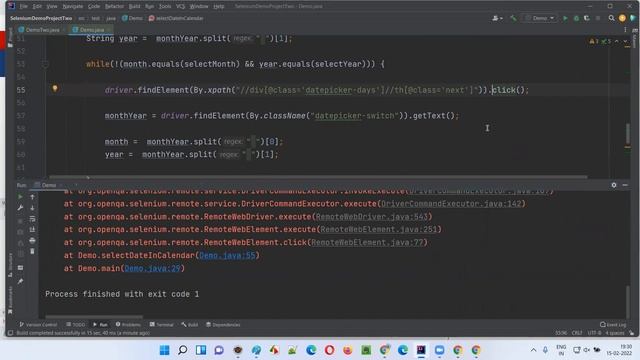Go to previous highlighted error arrow
Viewport: 640px width, 360px height.
[617, 41]
